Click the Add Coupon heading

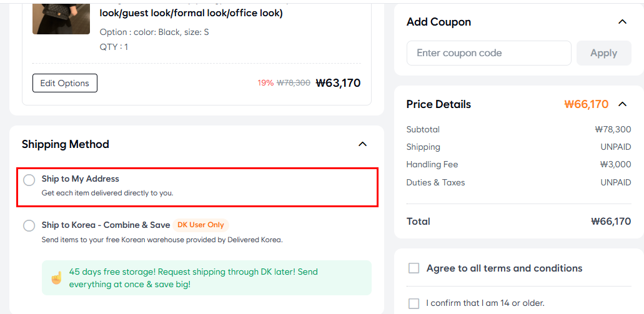[x=438, y=22]
